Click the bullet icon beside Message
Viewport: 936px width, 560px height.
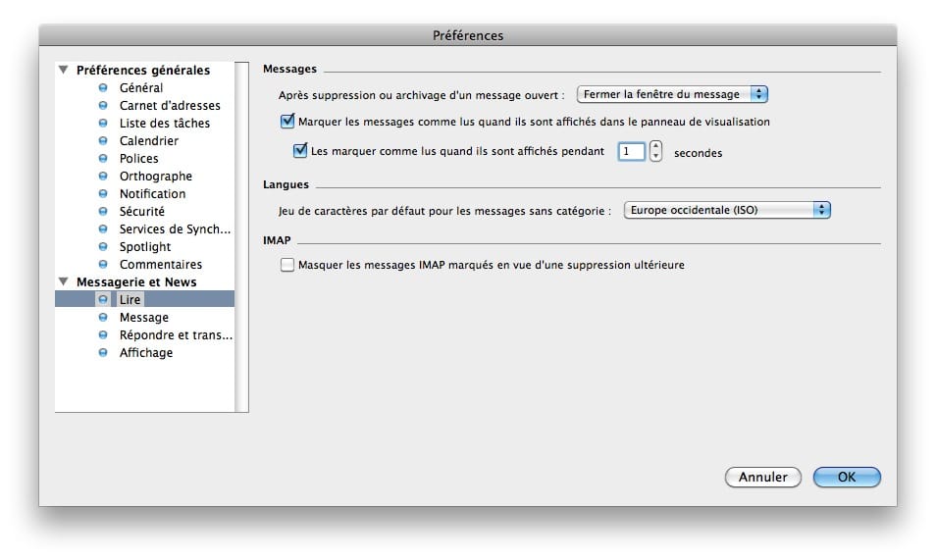(x=103, y=317)
